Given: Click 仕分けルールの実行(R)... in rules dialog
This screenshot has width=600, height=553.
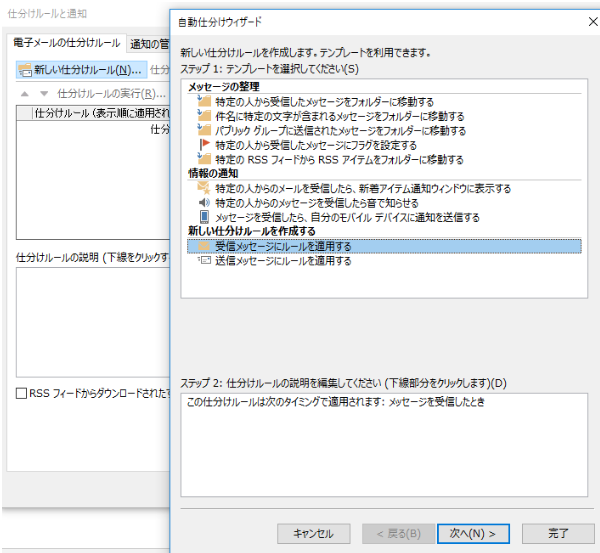Looking at the screenshot, I should point(111,94).
